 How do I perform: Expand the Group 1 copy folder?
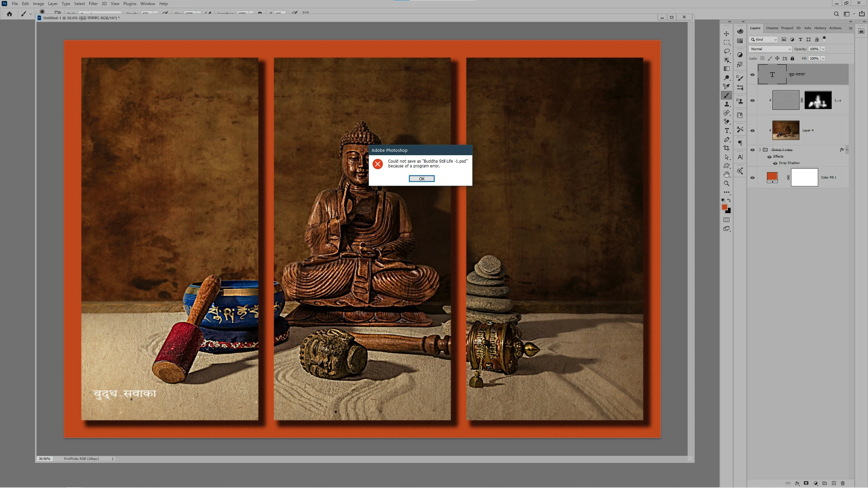tap(760, 149)
